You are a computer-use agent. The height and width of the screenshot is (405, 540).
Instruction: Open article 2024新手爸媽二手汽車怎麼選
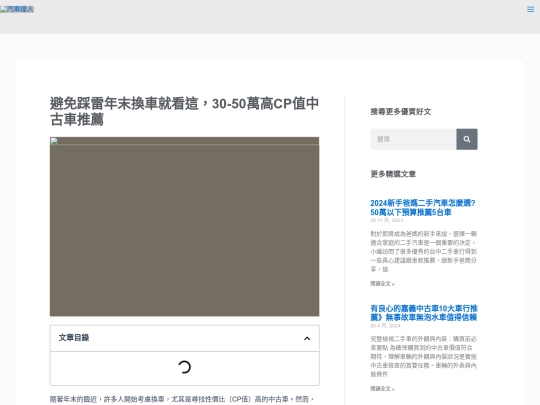point(423,208)
